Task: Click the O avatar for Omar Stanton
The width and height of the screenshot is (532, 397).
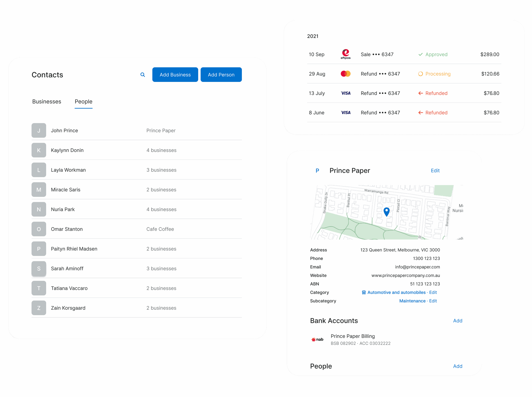Action: coord(39,229)
